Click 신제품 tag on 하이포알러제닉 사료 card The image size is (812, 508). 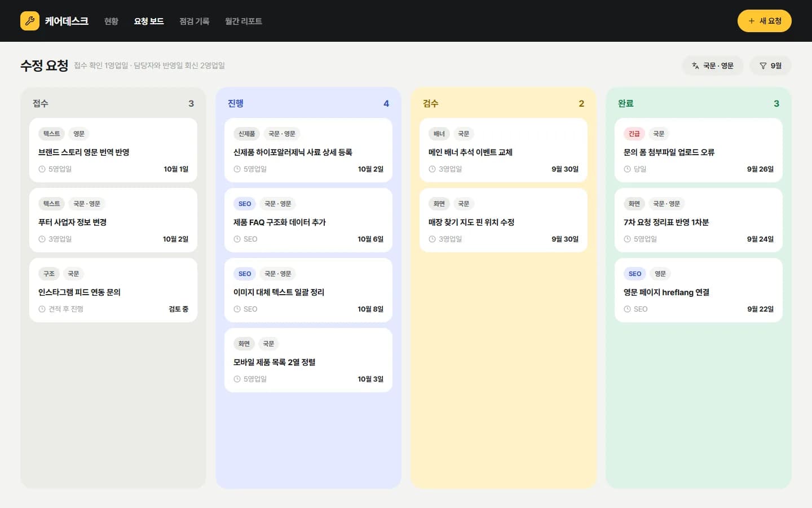[x=246, y=134]
